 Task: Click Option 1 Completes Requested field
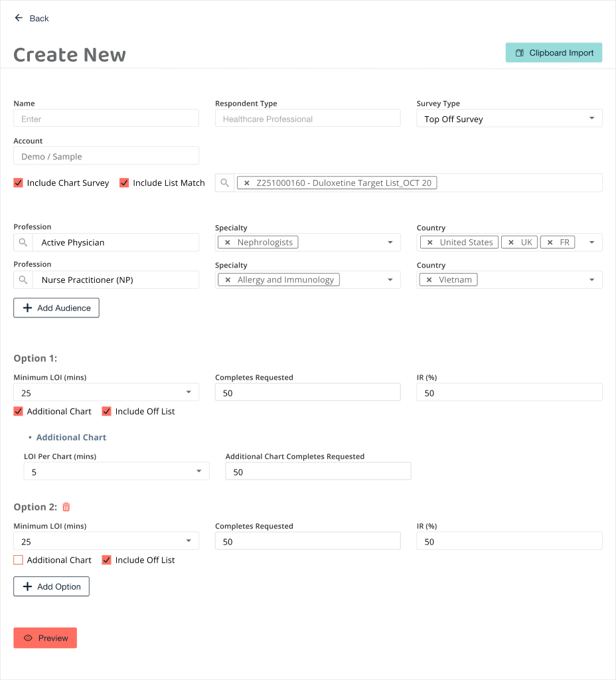pyautogui.click(x=308, y=392)
